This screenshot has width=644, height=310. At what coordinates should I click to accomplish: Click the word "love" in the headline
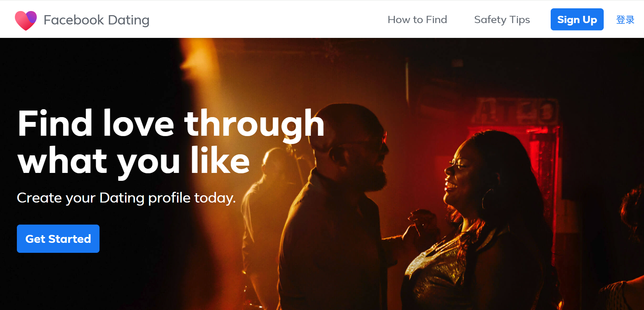pyautogui.click(x=138, y=123)
